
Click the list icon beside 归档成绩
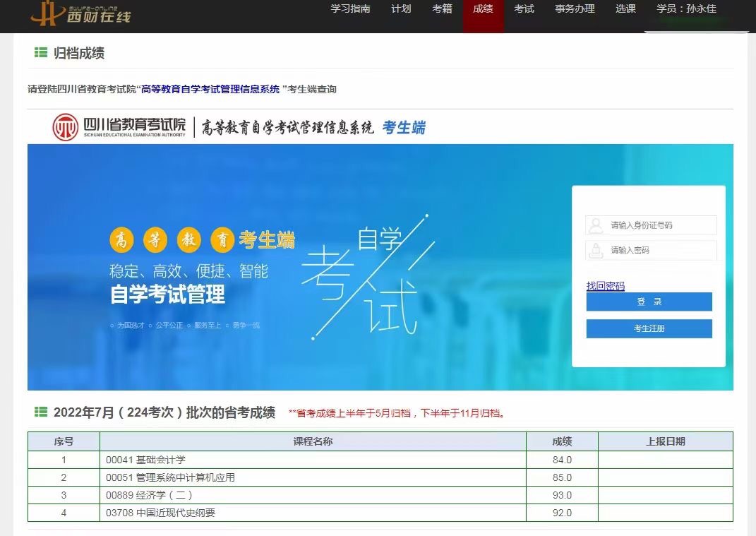coord(41,52)
